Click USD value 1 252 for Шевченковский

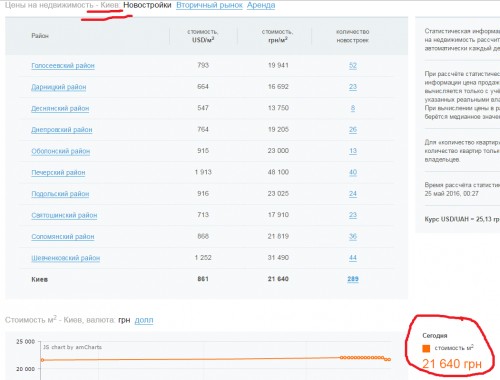coord(203,258)
